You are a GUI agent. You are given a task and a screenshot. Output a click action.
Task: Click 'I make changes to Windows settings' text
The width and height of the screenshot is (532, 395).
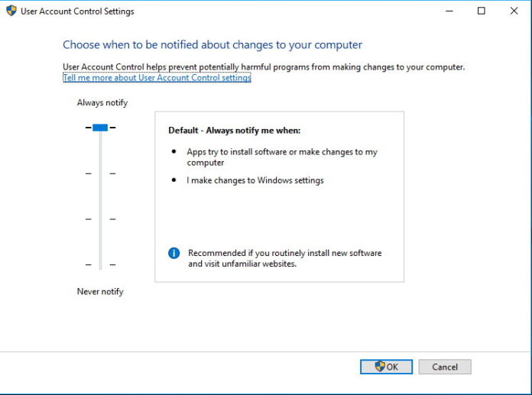click(x=255, y=180)
